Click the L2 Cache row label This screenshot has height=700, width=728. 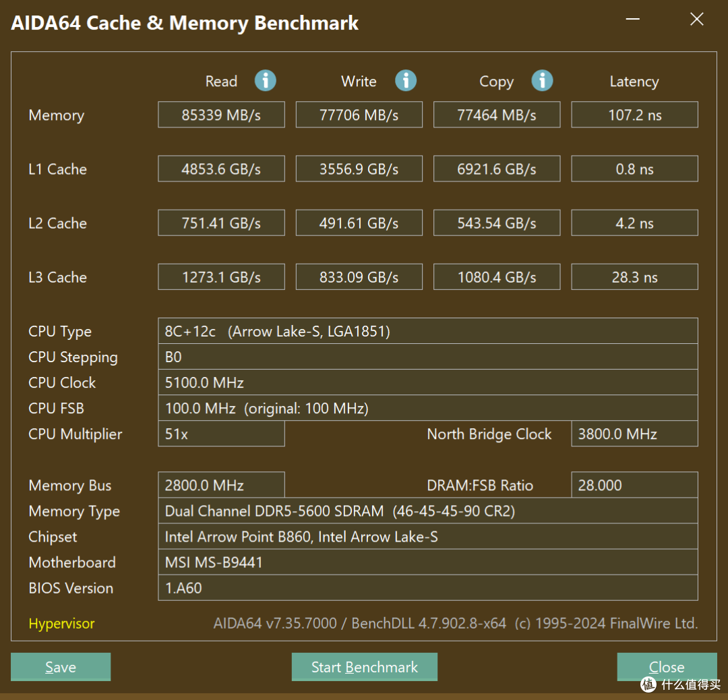click(57, 223)
